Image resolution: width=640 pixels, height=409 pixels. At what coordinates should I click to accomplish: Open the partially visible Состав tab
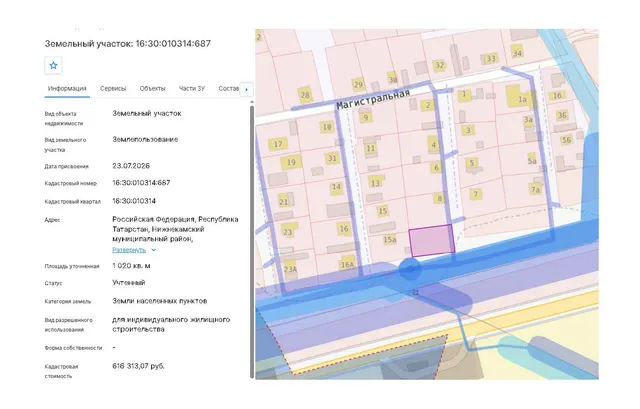click(x=229, y=89)
